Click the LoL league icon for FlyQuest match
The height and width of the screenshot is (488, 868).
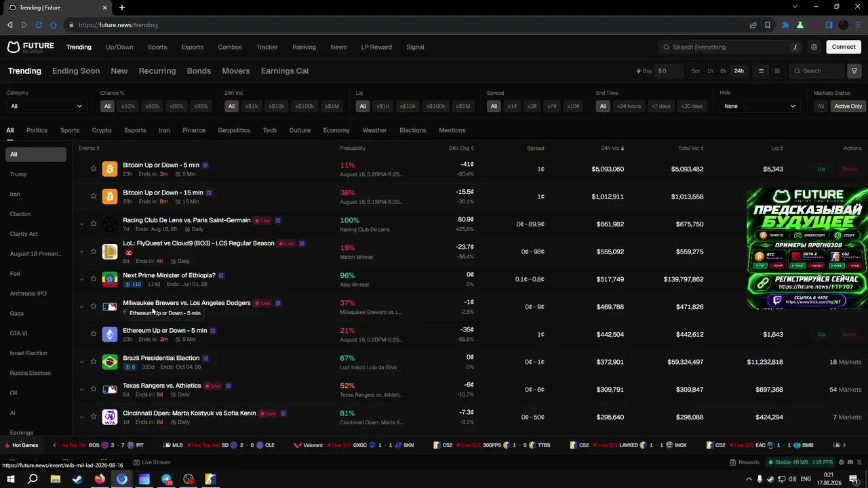(110, 251)
